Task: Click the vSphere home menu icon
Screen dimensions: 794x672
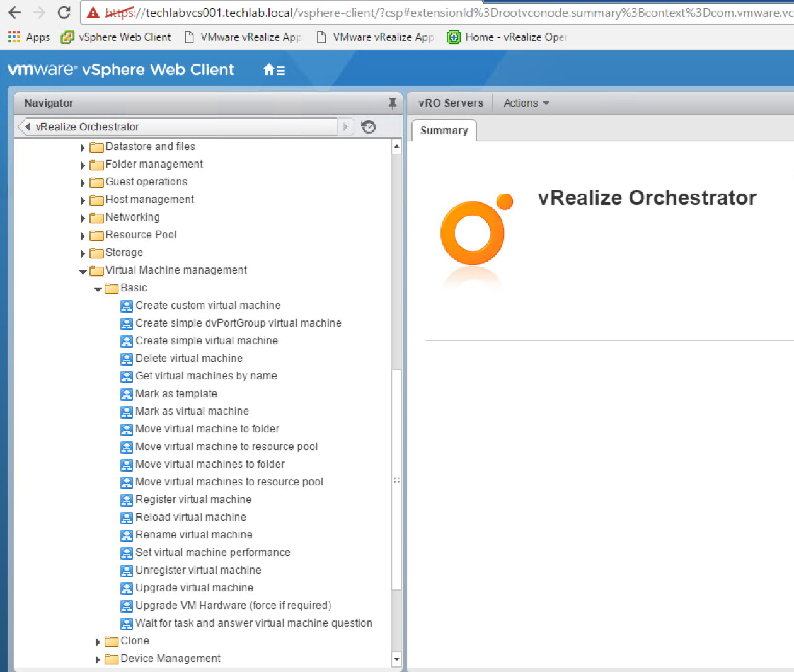Action: point(274,70)
